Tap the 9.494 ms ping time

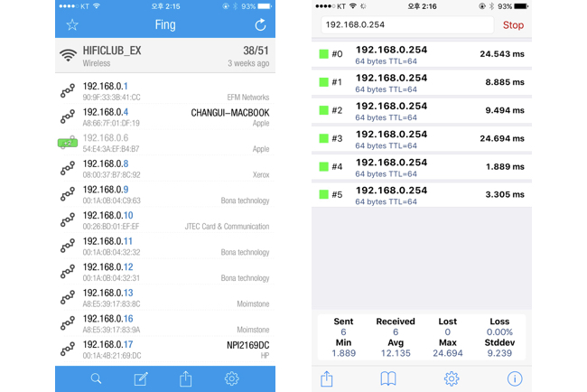point(505,110)
